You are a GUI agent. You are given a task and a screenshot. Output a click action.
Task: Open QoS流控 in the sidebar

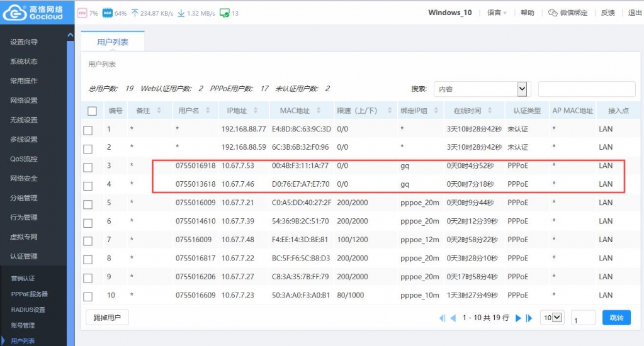coord(24,159)
